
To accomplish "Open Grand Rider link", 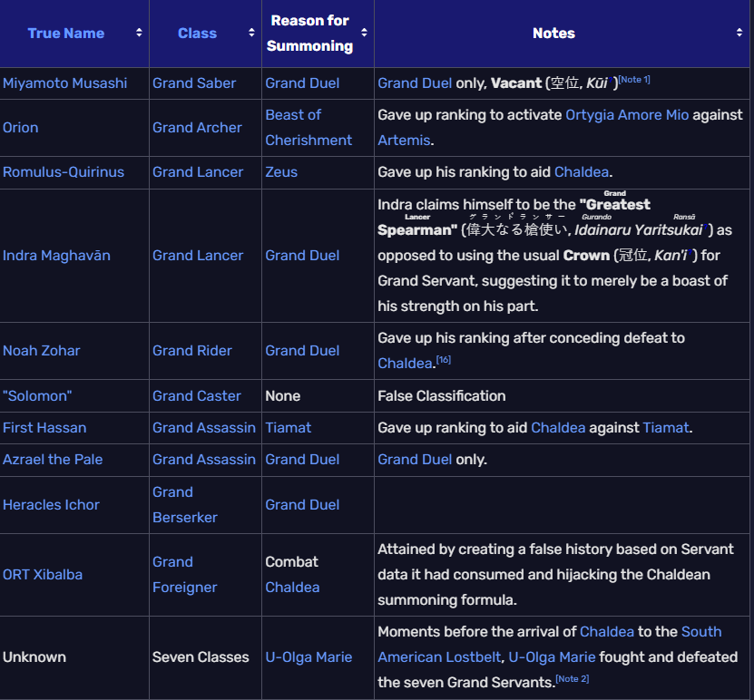I will 192,351.
